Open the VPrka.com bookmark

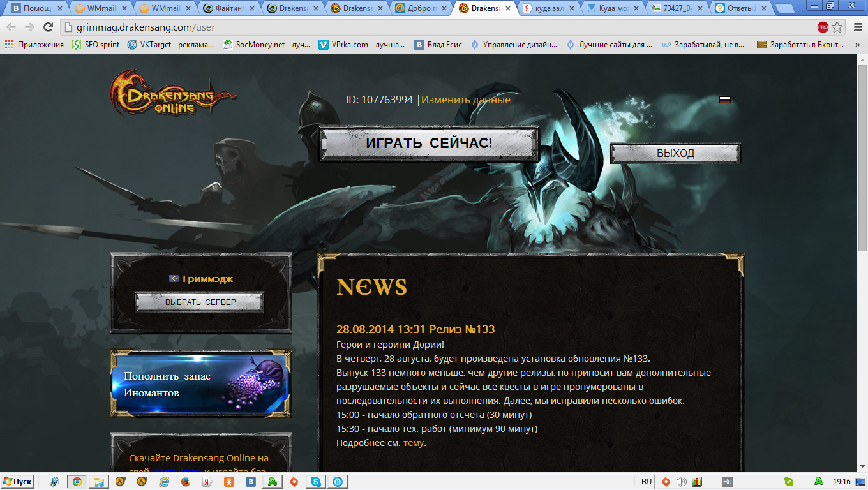click(363, 45)
